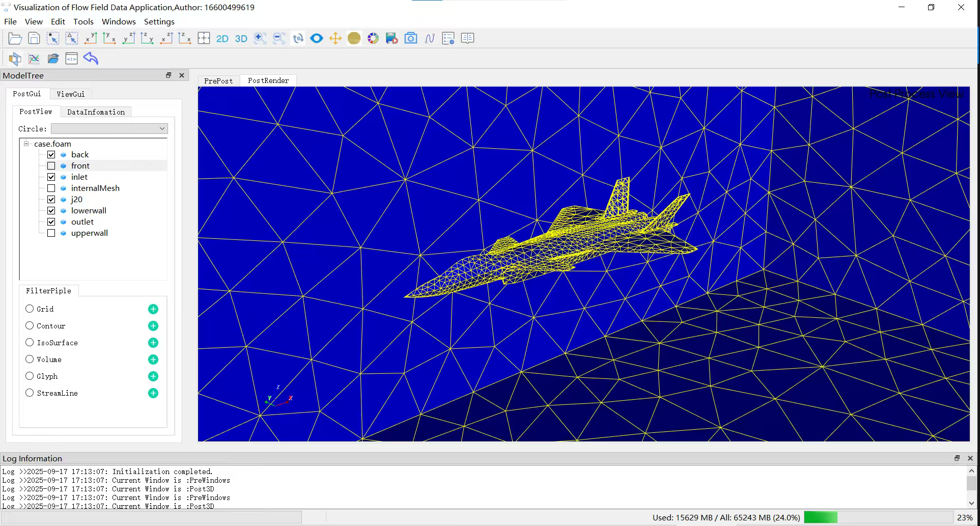The height and width of the screenshot is (526, 980).
Task: Switch to 3D view mode
Action: 241,39
